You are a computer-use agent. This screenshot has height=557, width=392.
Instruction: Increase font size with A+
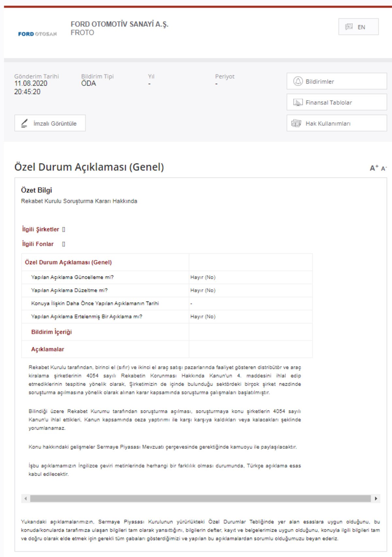[374, 168]
